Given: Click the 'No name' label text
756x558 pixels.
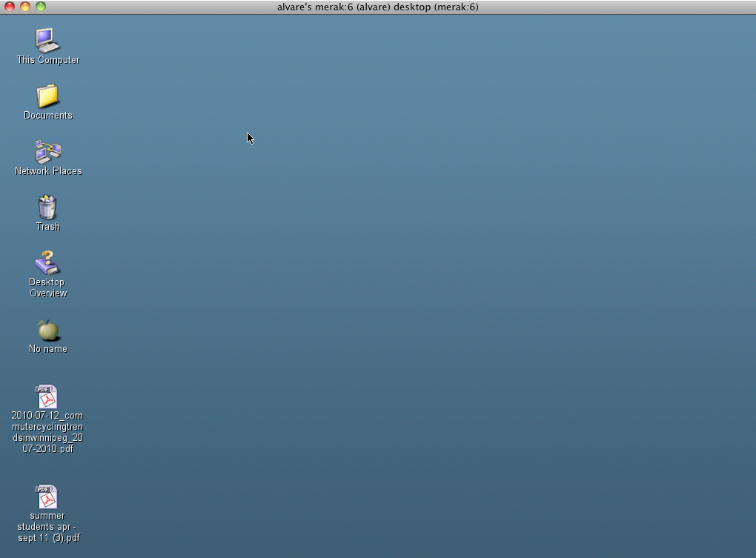Looking at the screenshot, I should point(48,349).
